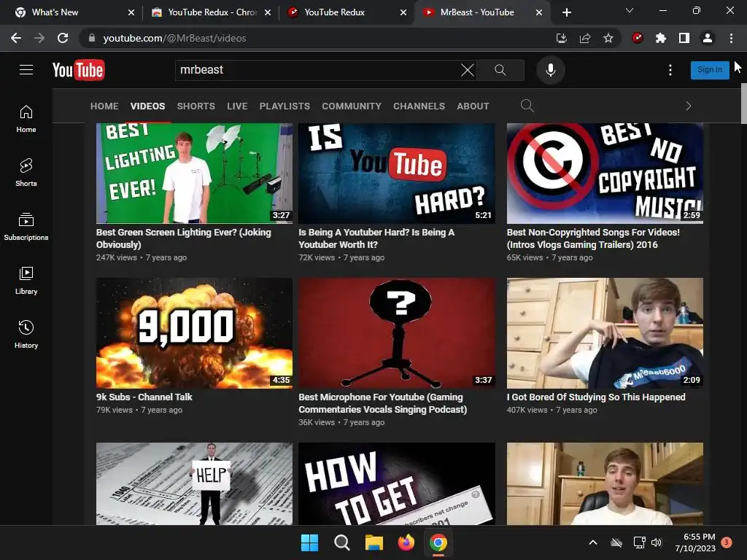
Task: Open the YouTube hamburger guide menu
Action: coord(26,70)
